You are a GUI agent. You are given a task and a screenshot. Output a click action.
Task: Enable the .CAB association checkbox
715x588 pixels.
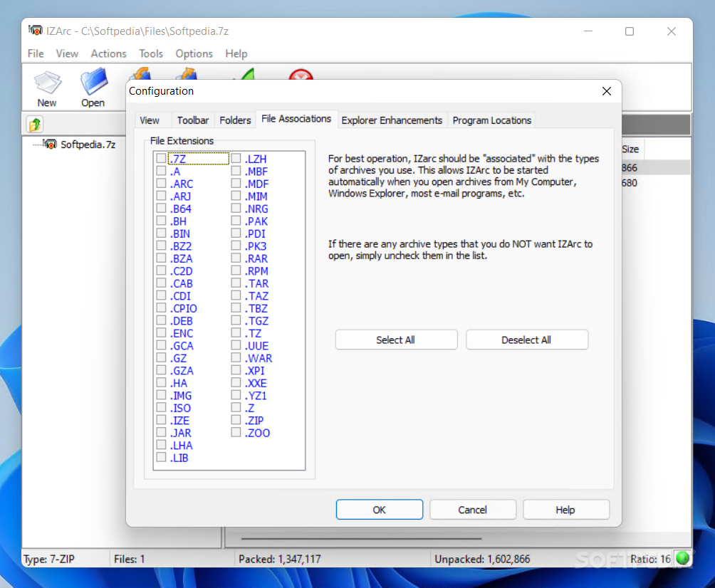point(161,283)
